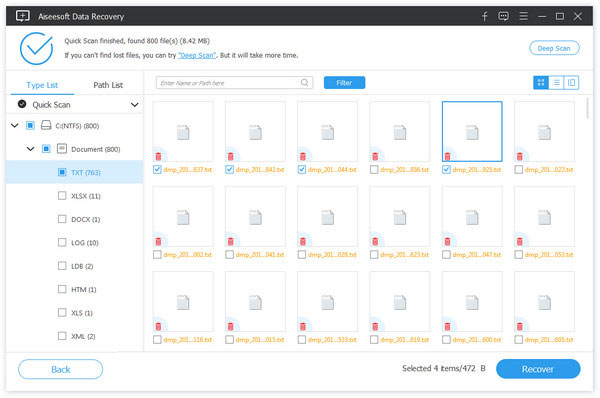Switch to the Type List tab
Viewport: 600px width, 398px height.
[x=42, y=85]
